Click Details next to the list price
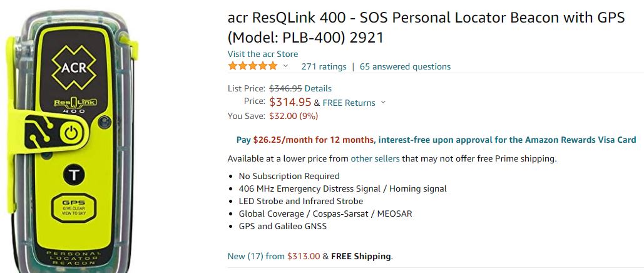Screen dimensions: 644x273 click(x=318, y=88)
